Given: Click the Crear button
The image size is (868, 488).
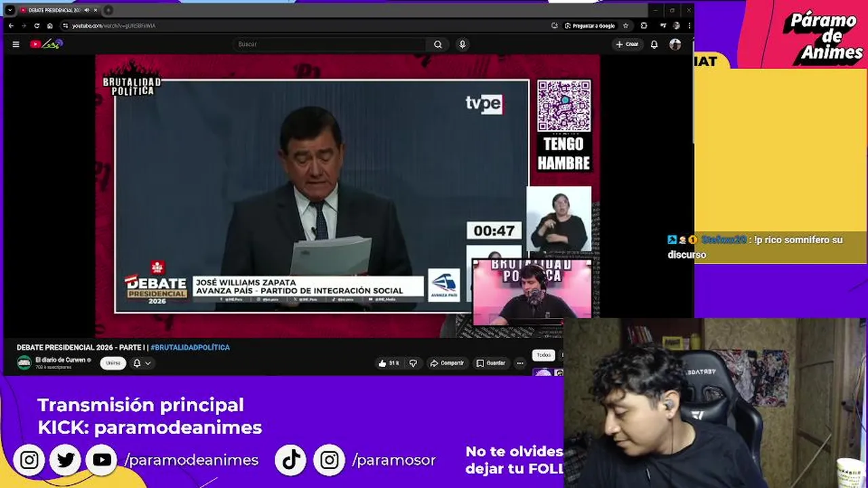Looking at the screenshot, I should point(627,44).
